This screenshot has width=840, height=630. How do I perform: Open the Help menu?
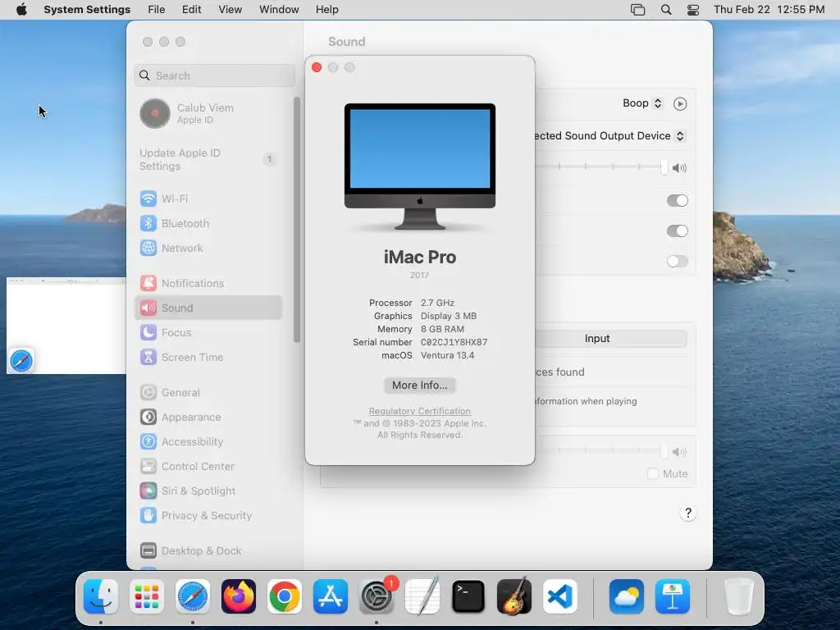pyautogui.click(x=326, y=10)
